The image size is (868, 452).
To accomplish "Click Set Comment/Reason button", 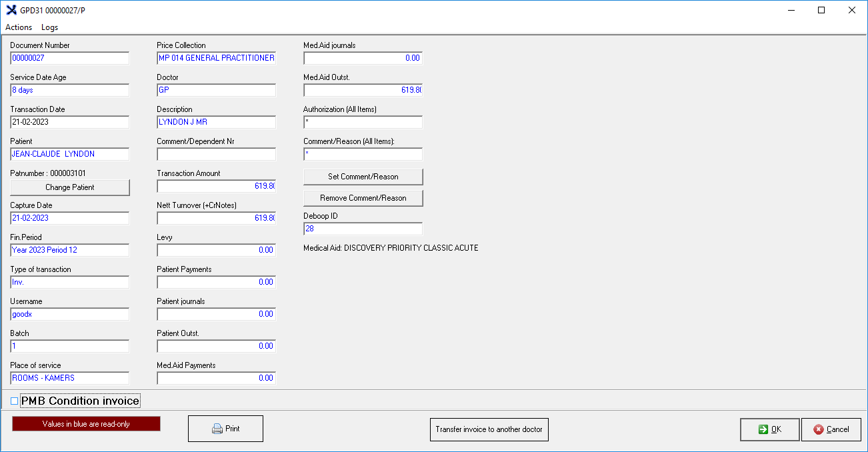I will tap(363, 177).
